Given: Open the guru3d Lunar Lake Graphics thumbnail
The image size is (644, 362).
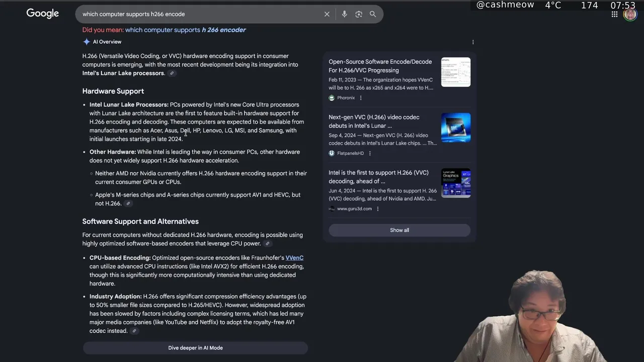Looking at the screenshot, I should (456, 183).
